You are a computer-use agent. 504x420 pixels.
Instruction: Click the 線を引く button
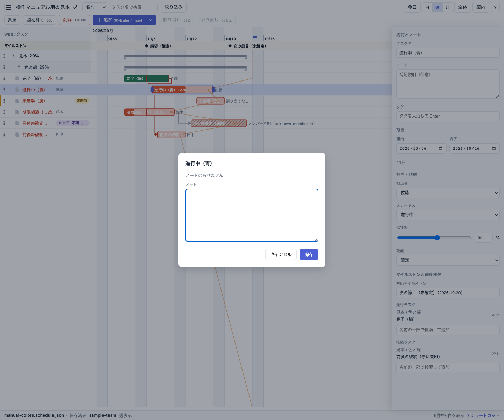(x=40, y=20)
